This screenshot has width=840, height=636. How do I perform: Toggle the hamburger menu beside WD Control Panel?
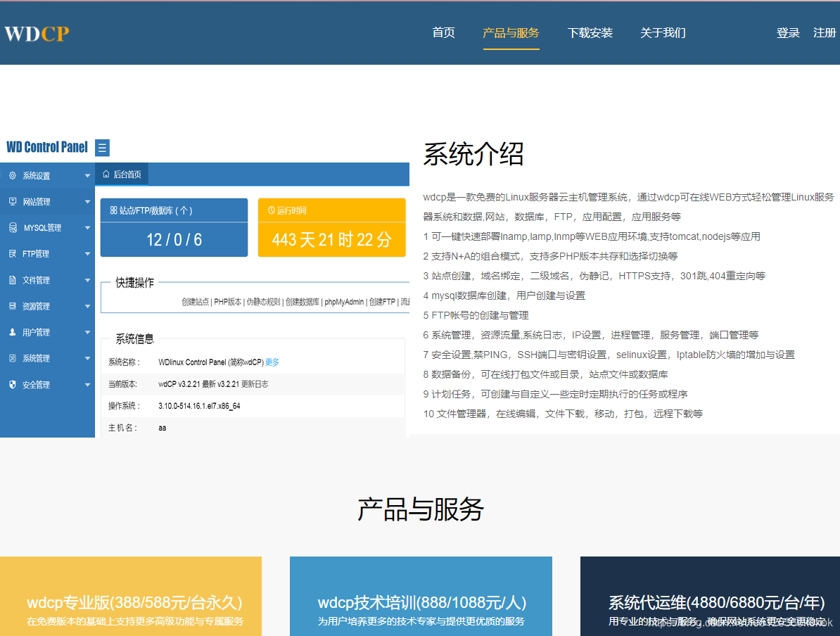point(102,147)
